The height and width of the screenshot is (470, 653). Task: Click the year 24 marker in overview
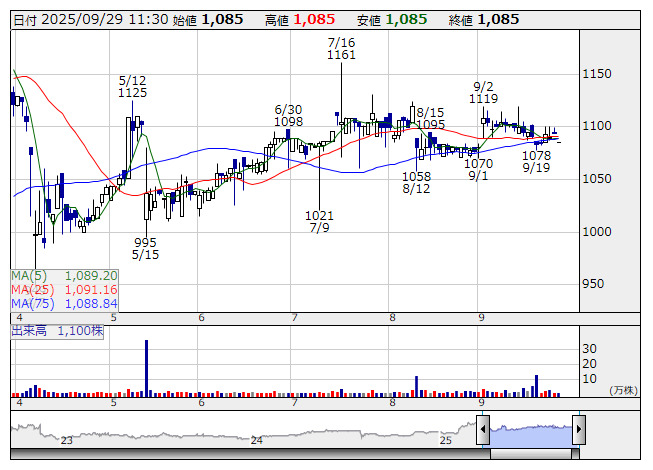257,440
